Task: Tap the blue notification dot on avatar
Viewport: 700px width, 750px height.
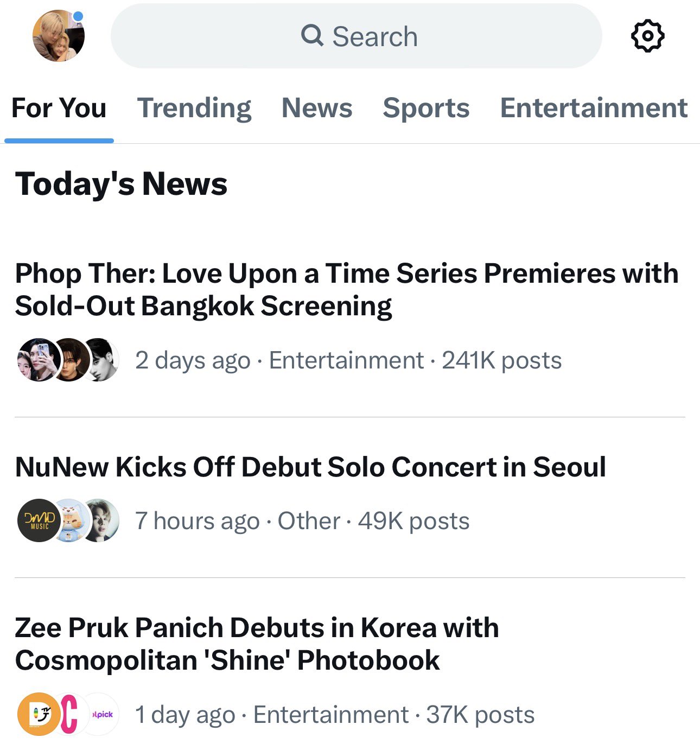Action: coord(78,16)
